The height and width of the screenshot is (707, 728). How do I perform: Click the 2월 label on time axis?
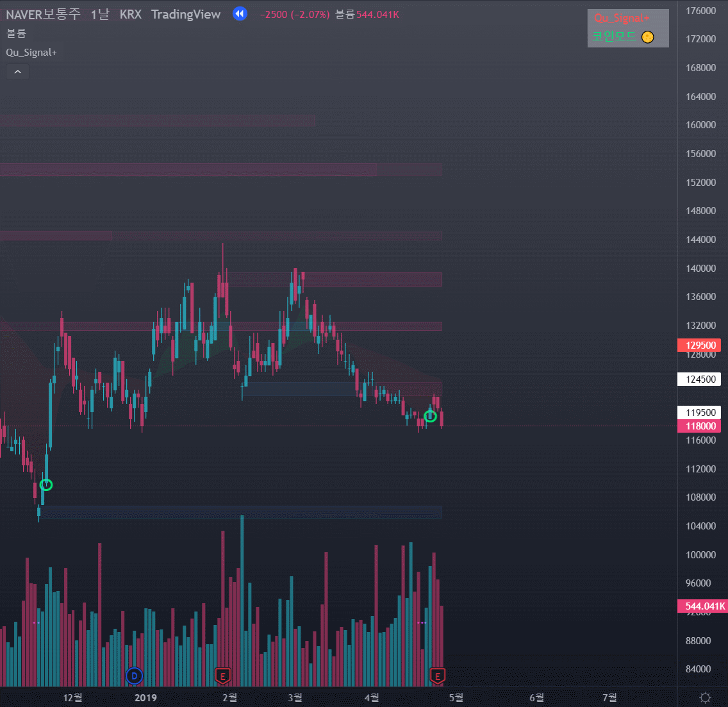click(x=230, y=698)
